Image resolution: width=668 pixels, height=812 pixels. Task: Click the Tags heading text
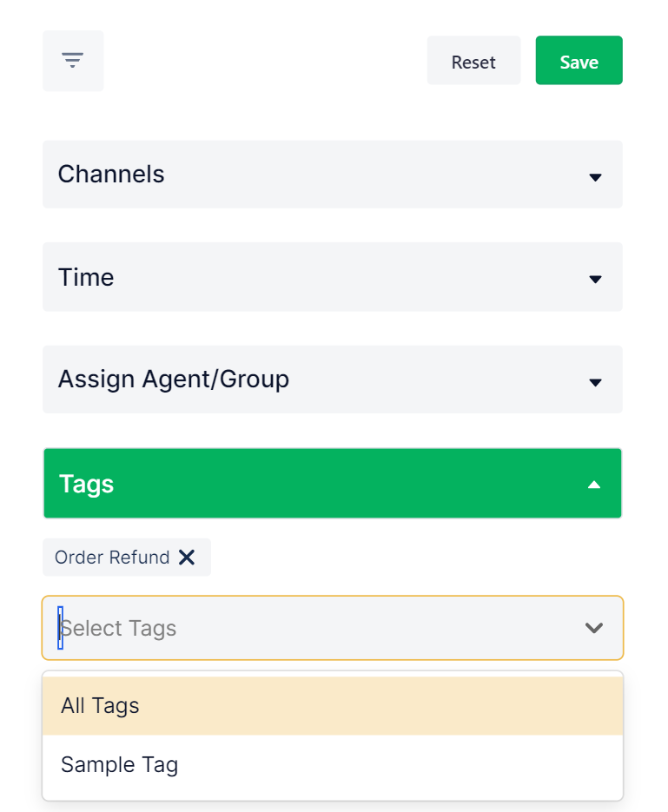coord(86,484)
